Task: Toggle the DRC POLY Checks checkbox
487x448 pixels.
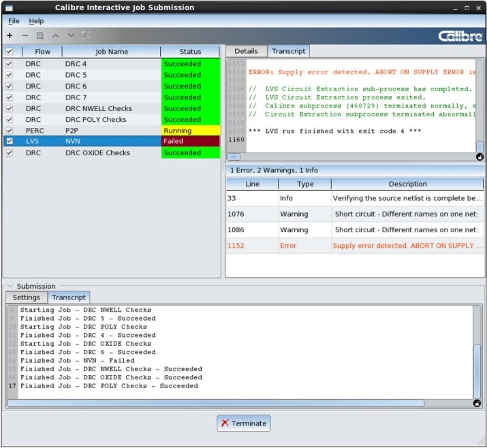Action: pos(10,120)
